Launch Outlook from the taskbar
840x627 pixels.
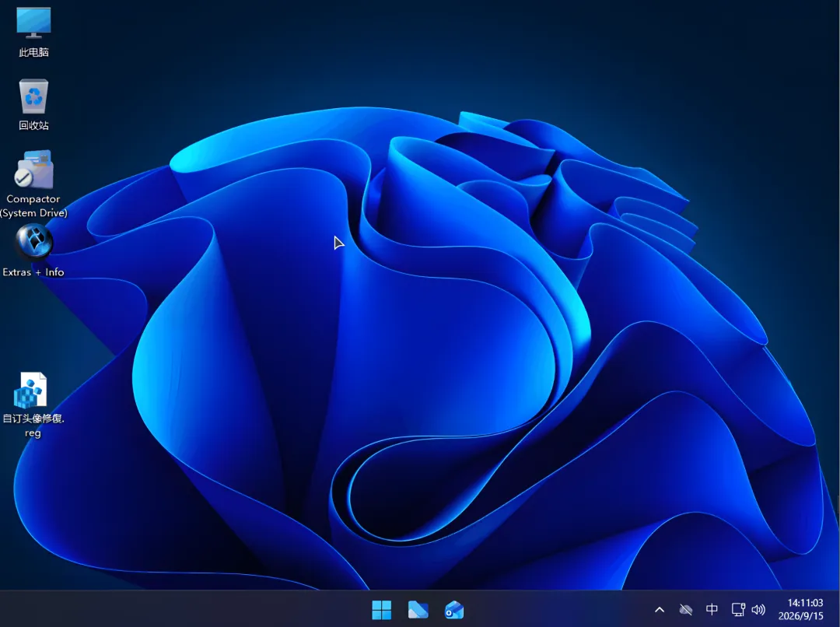click(454, 610)
